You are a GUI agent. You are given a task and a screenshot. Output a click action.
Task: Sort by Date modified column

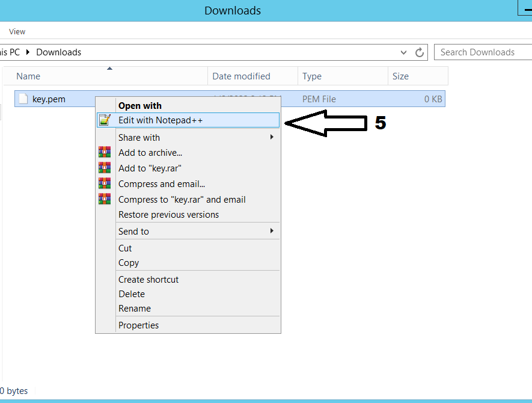point(241,76)
